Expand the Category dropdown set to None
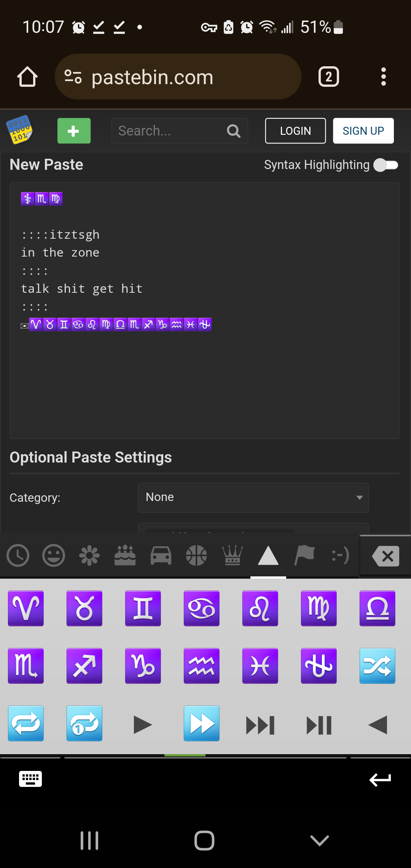Screen dimensions: 411x868 point(253,498)
